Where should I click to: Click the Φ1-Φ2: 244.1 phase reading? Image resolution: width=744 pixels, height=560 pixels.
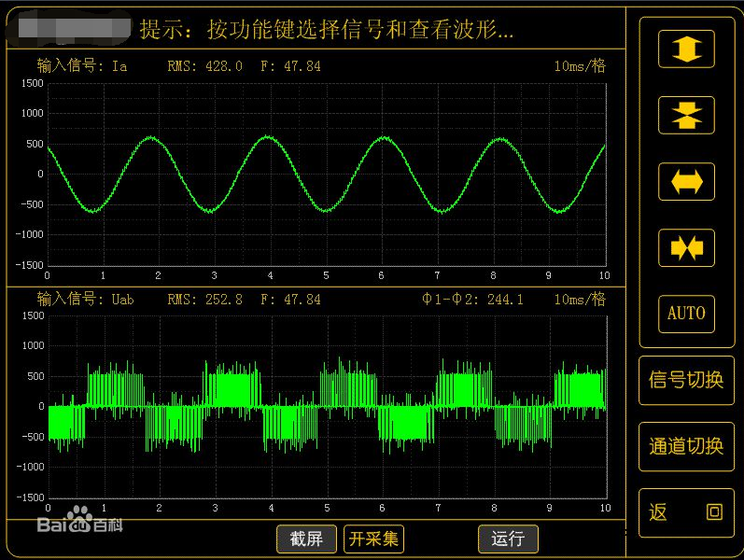pos(472,300)
